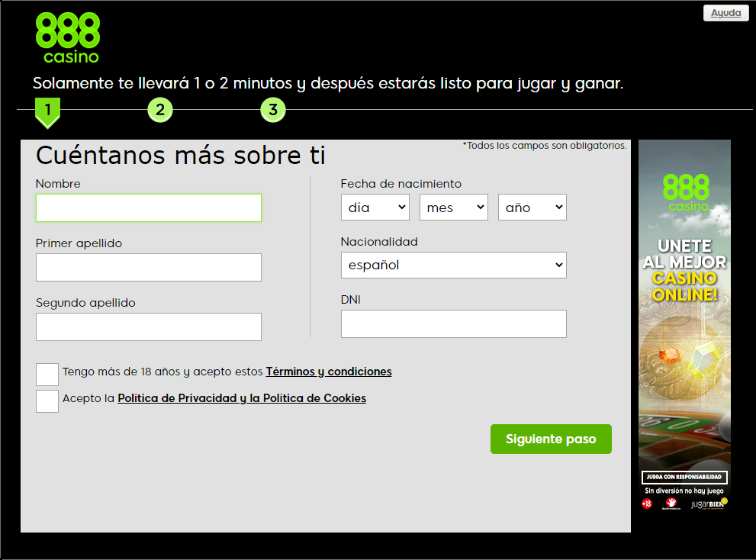Select step 3 circle in the progress bar
The height and width of the screenshot is (560, 756).
click(273, 110)
